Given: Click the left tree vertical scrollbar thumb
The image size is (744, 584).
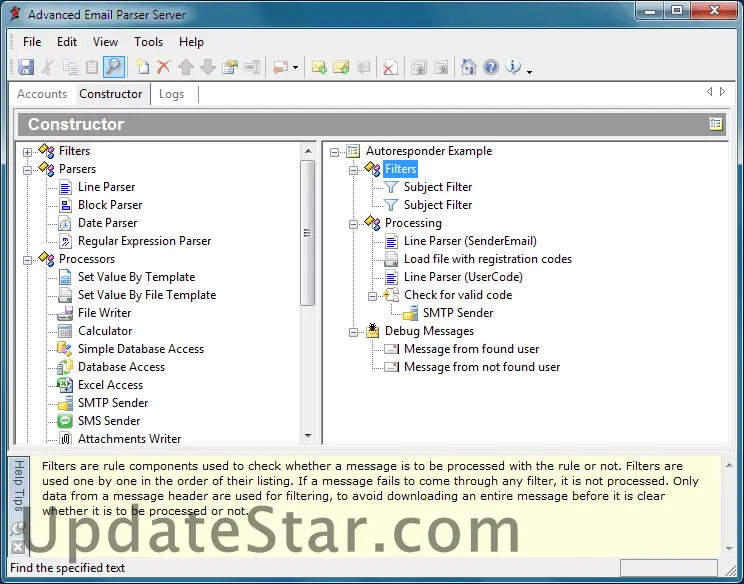Looking at the screenshot, I should (x=307, y=233).
